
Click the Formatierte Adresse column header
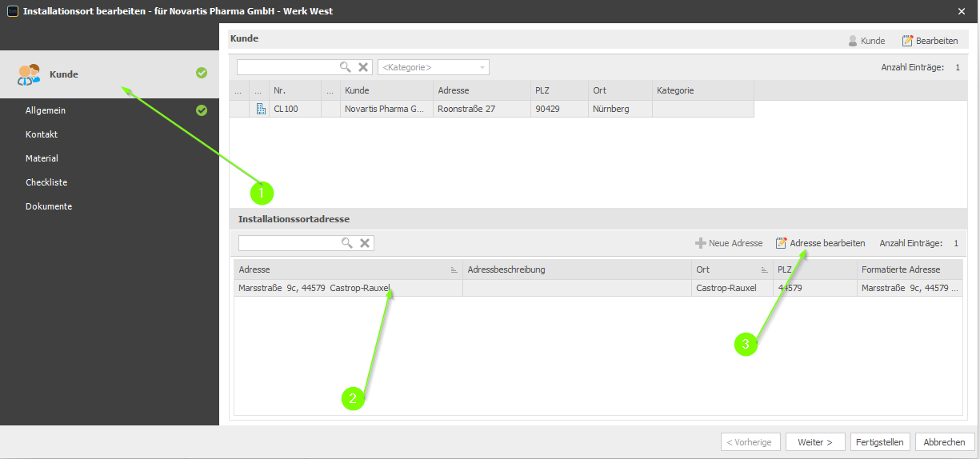point(910,269)
